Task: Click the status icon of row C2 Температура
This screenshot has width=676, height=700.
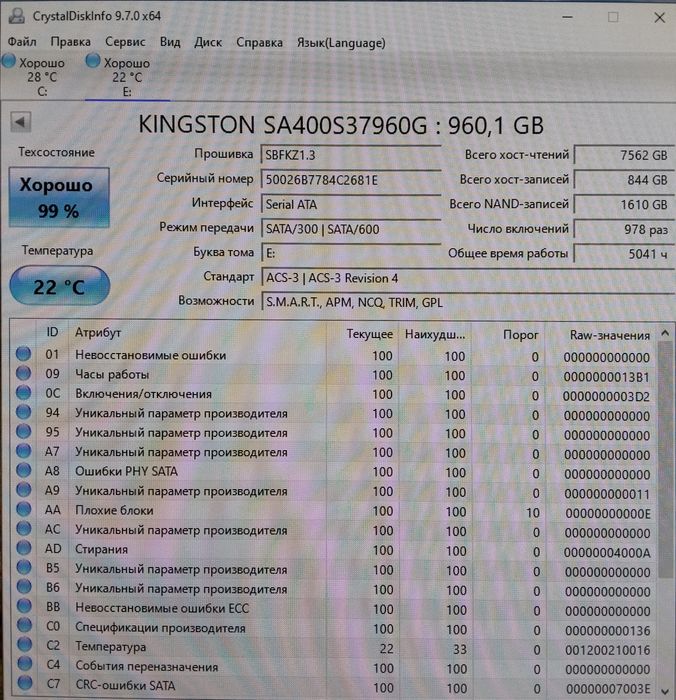Action: pos(25,645)
